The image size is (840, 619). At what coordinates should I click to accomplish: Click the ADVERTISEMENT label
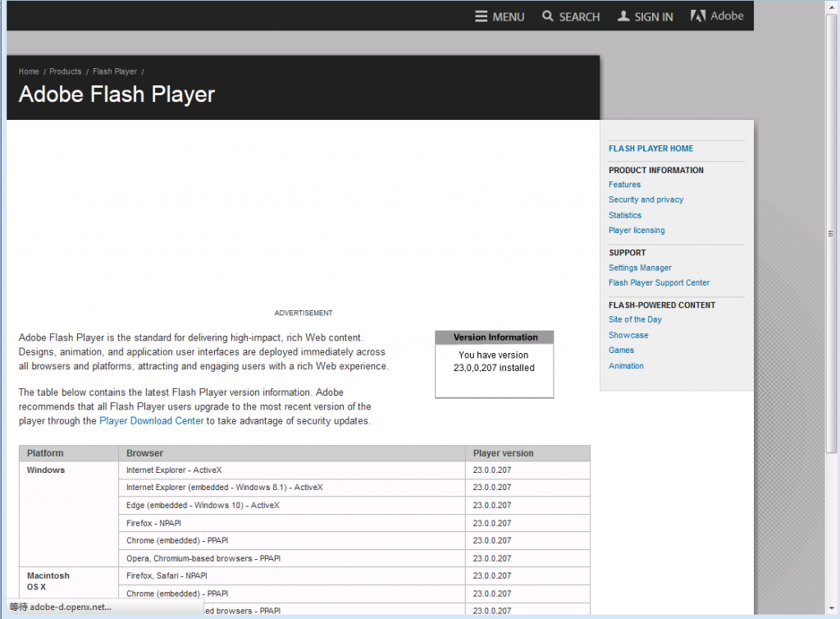click(x=304, y=313)
